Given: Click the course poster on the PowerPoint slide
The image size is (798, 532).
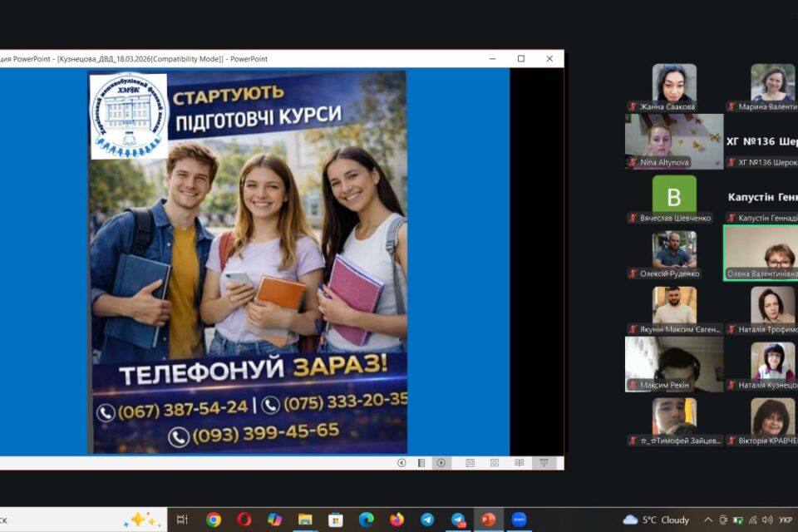Looking at the screenshot, I should [x=248, y=262].
